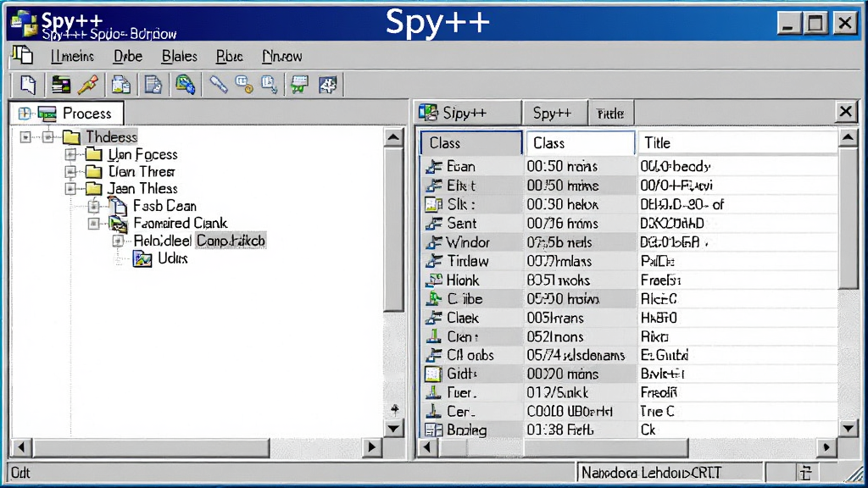Click the page icon beside Fasb Cean
Image resolution: width=868 pixels, height=488 pixels.
tap(117, 206)
